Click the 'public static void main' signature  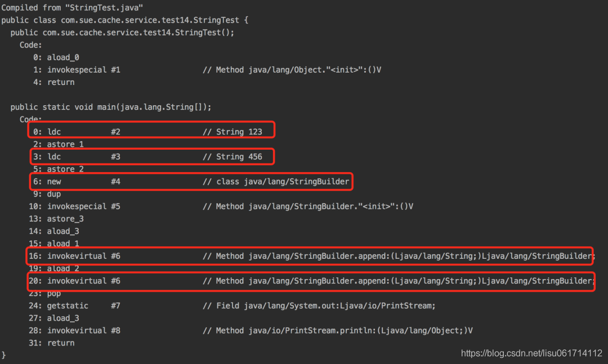tap(111, 107)
